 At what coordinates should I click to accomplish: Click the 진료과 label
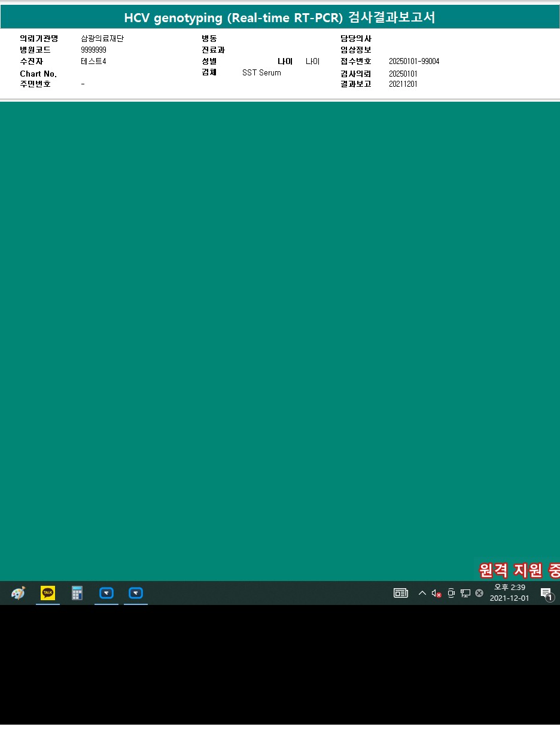point(213,50)
